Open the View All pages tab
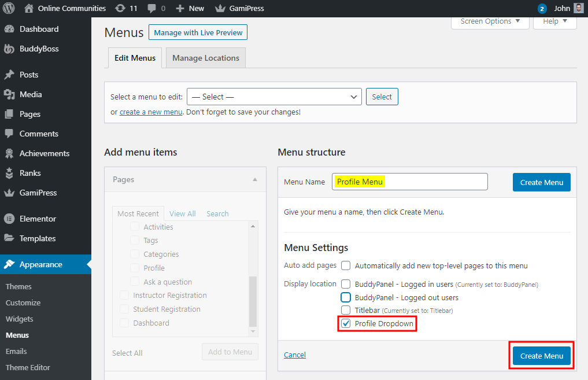588x380 pixels. pos(182,213)
